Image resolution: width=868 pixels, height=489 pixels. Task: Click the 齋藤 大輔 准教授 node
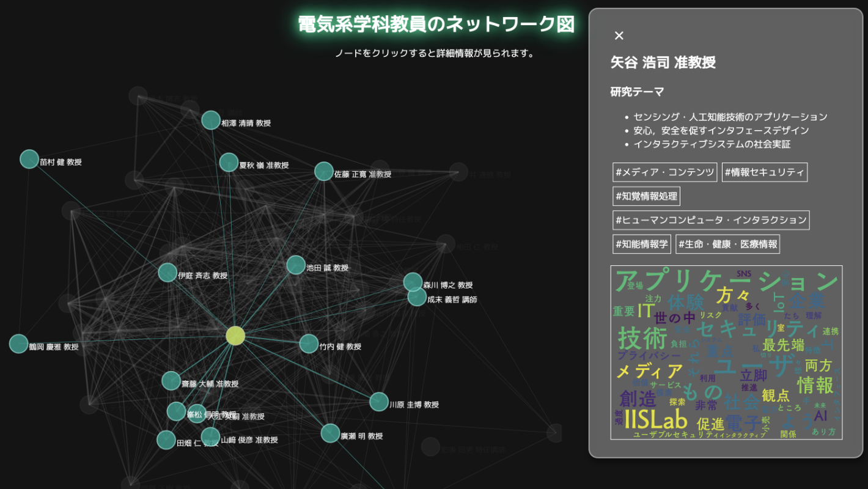coord(171,381)
